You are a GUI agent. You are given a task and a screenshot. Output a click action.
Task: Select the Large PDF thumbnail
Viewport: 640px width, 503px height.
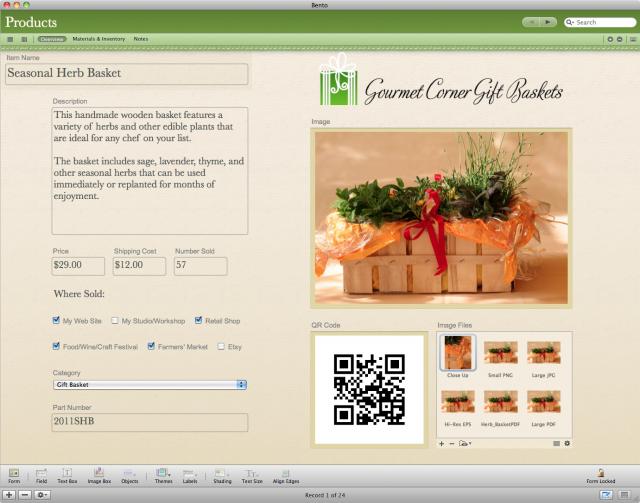pos(544,402)
